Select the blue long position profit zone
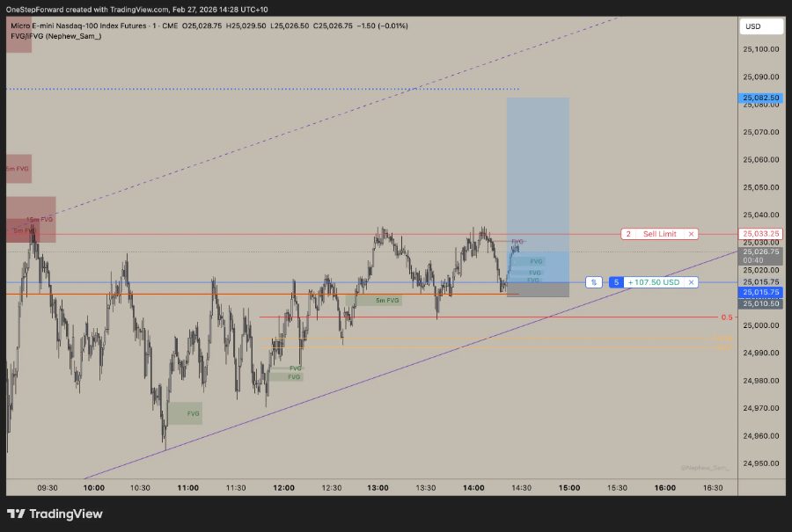Screen dimensions: 792x532 pyautogui.click(x=538, y=190)
